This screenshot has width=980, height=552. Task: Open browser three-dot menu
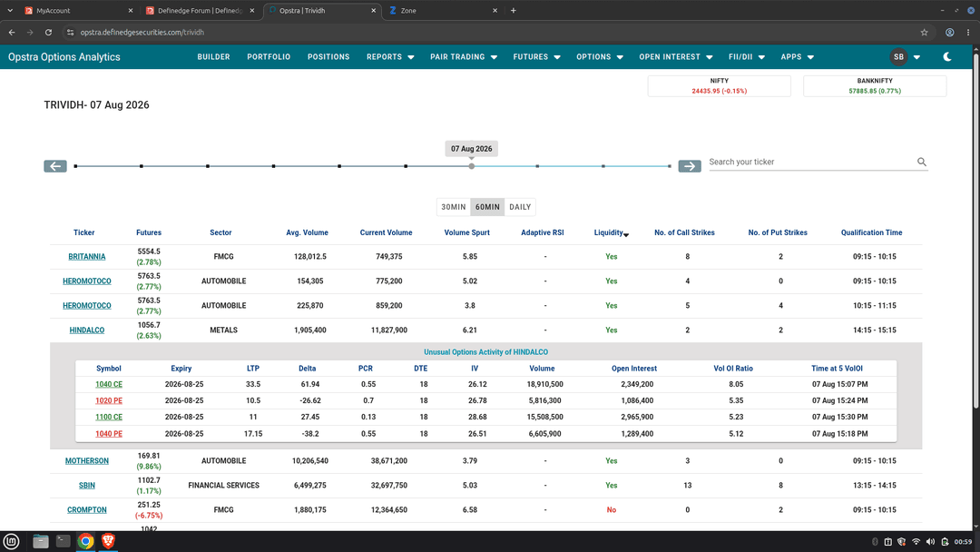[968, 33]
